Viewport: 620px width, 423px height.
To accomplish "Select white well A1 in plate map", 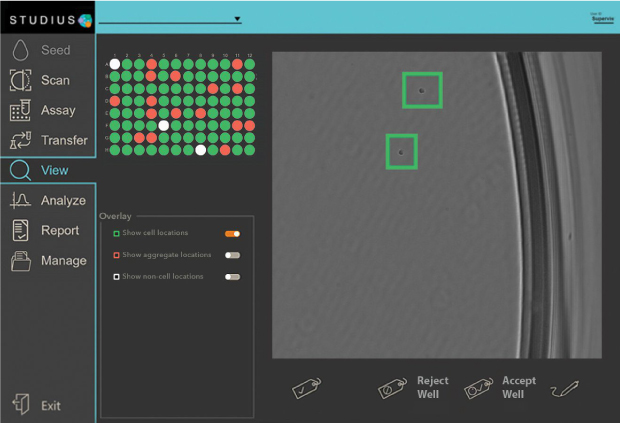I will click(115, 64).
